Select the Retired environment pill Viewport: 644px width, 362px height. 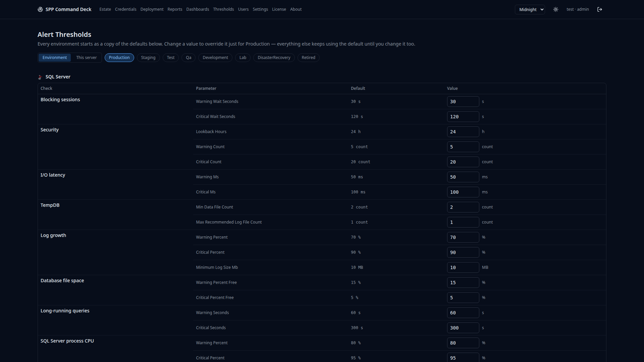click(308, 58)
